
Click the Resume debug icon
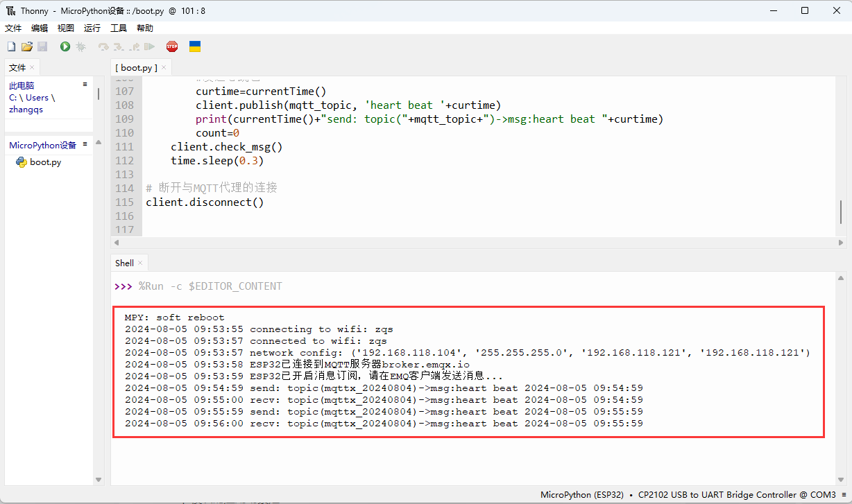[x=149, y=46]
